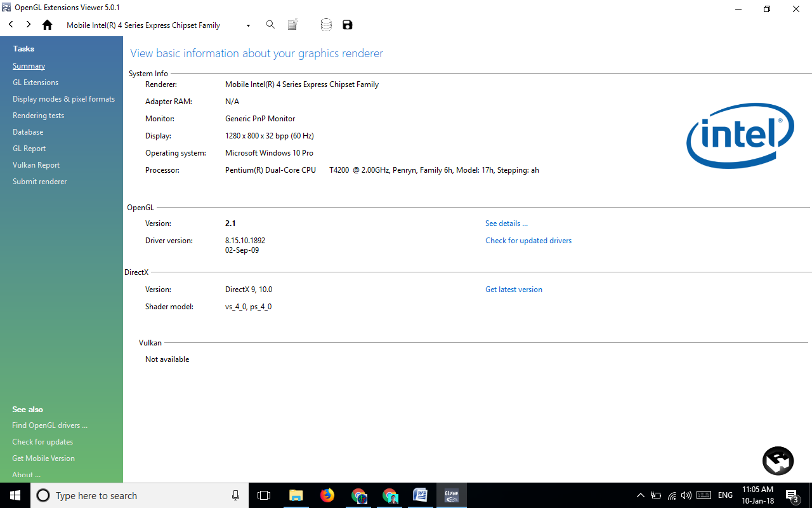This screenshot has width=812, height=508.
Task: Open Microsoft Word from the taskbar
Action: (x=420, y=495)
